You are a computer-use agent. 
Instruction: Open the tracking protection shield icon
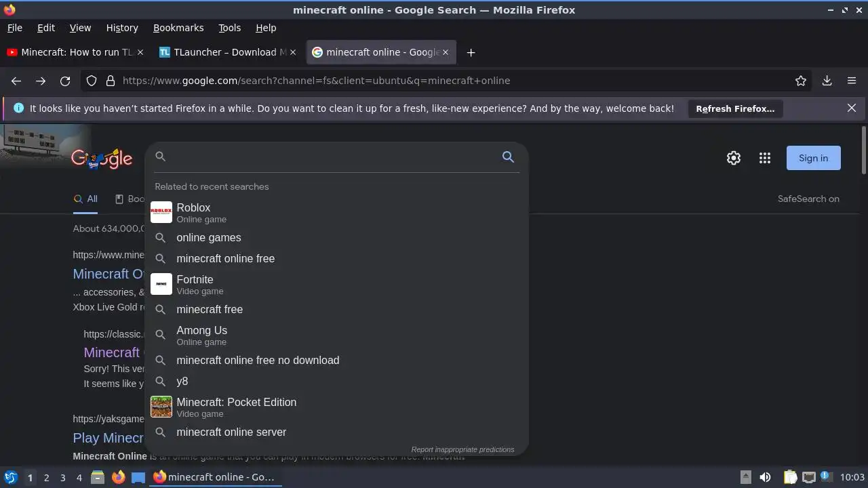click(x=92, y=81)
